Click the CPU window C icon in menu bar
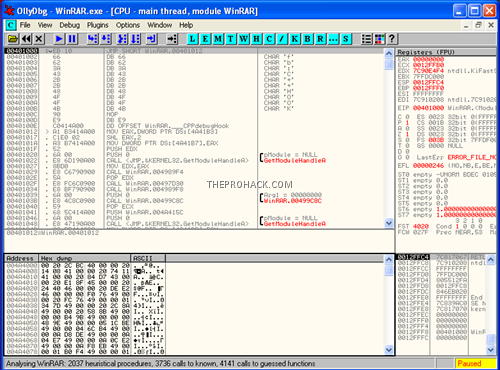 tap(11, 25)
